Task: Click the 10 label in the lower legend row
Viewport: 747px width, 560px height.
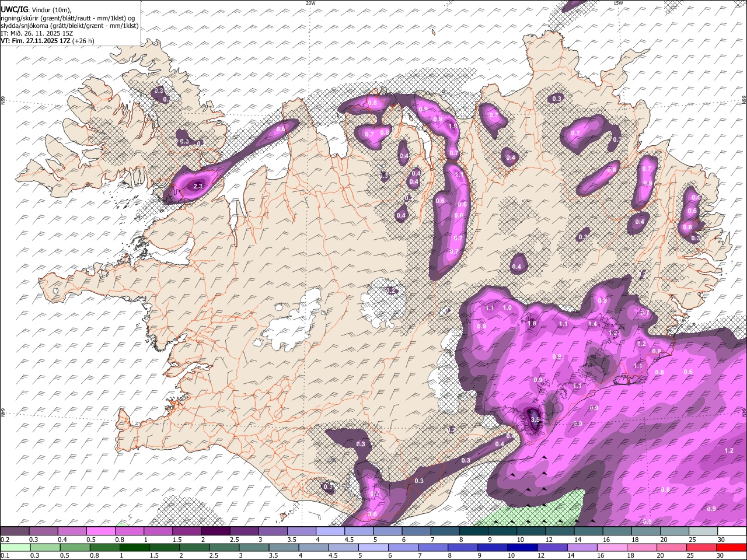Action: 511,555
